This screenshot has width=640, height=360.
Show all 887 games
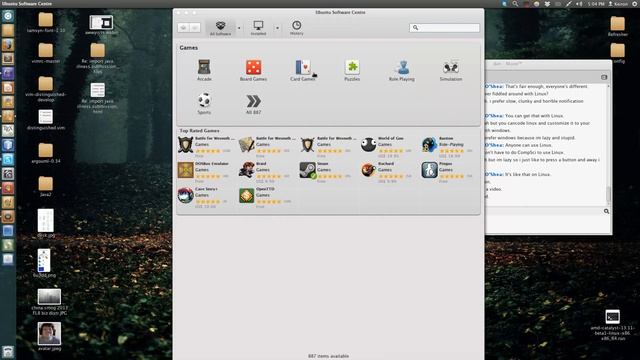coord(253,104)
